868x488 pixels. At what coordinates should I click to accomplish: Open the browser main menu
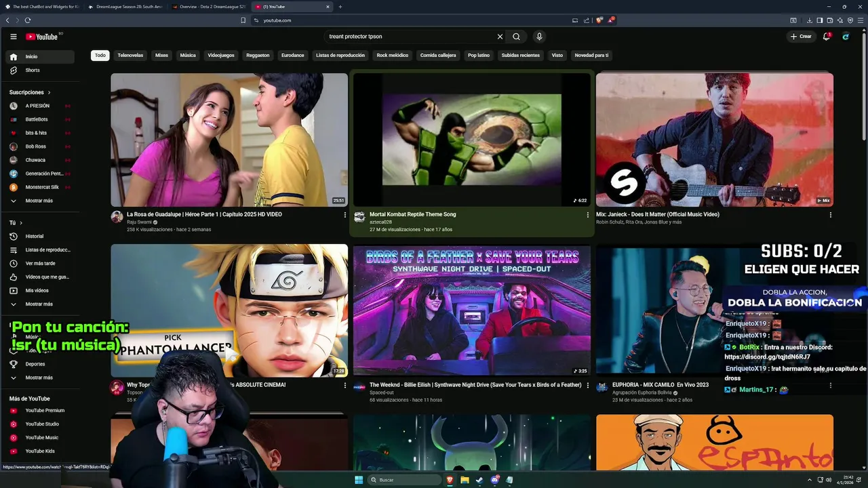(x=860, y=20)
